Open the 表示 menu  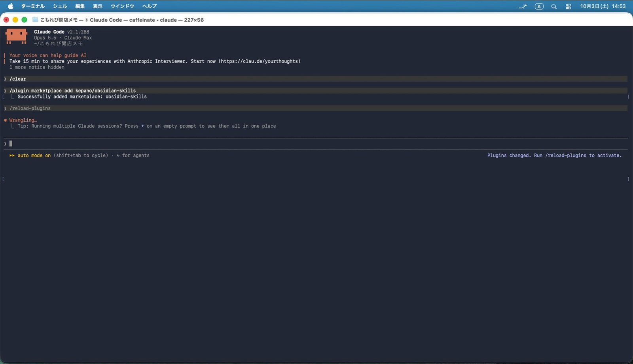98,6
